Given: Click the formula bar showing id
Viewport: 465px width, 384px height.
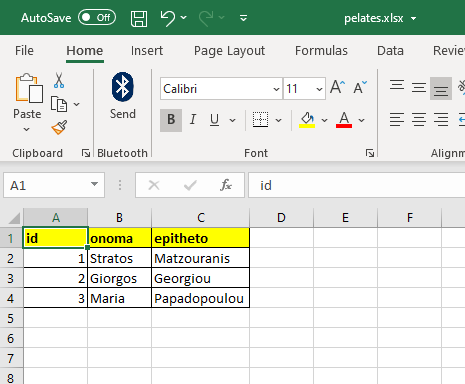Looking at the screenshot, I should tap(357, 185).
